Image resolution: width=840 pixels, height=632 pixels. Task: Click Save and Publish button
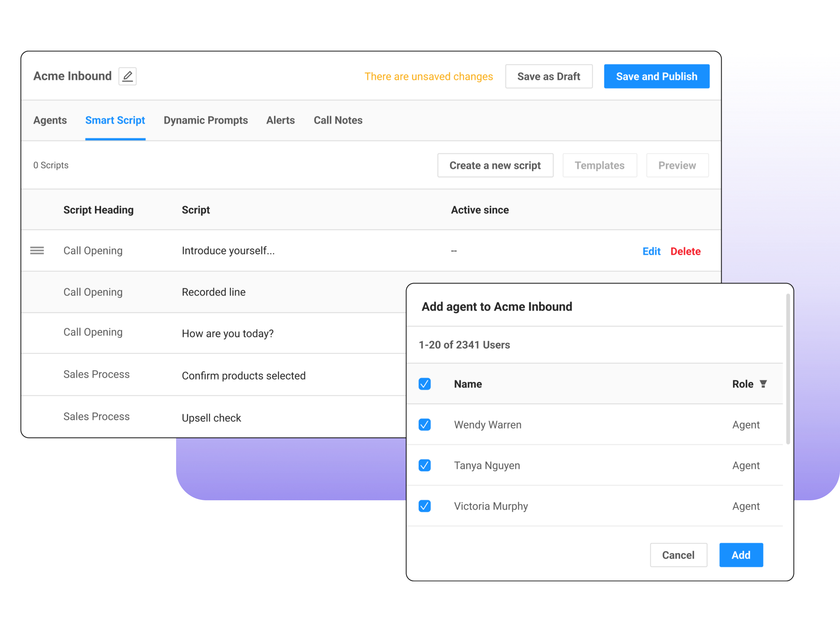(656, 76)
